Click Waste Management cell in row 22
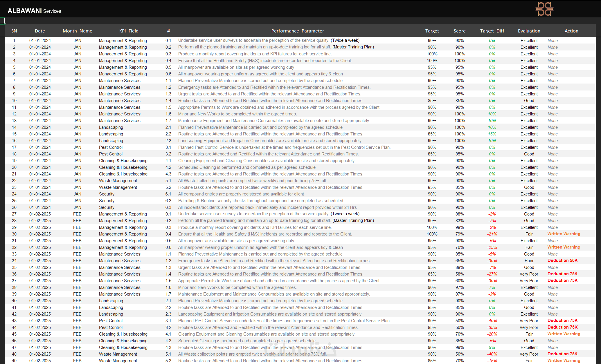Image resolution: width=601 pixels, height=364 pixels. 118,181
